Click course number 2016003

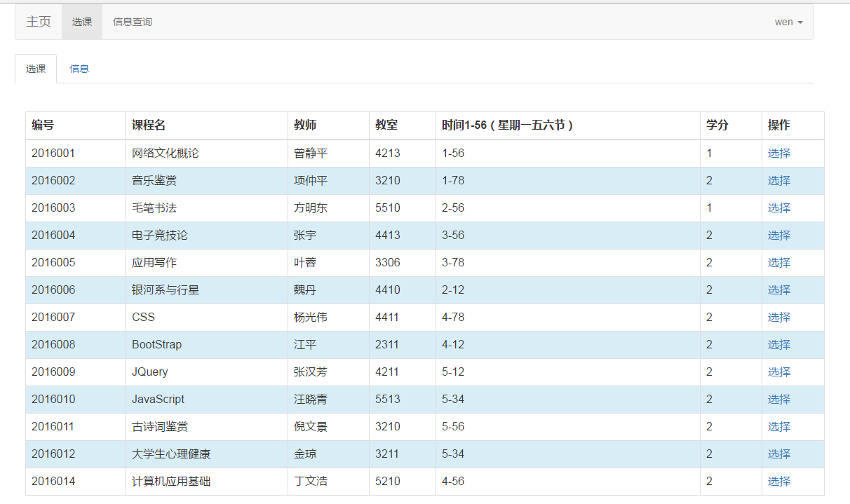[x=53, y=207]
